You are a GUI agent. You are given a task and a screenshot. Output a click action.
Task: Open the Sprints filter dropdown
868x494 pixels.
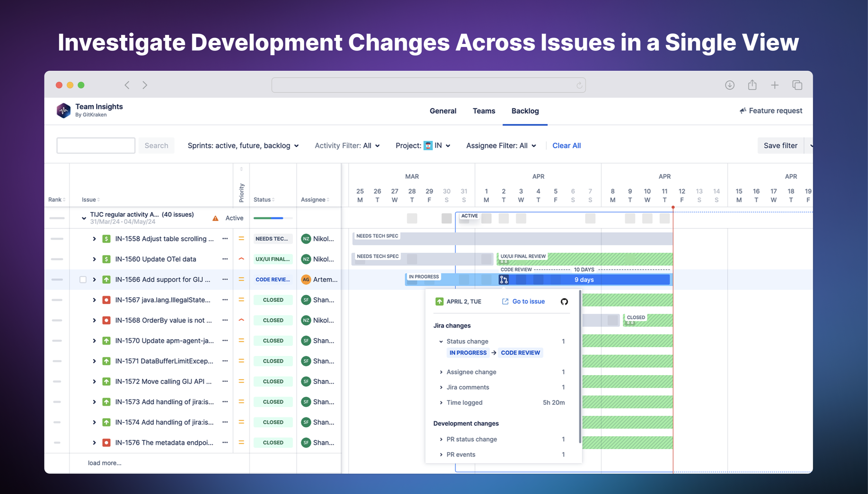point(243,145)
